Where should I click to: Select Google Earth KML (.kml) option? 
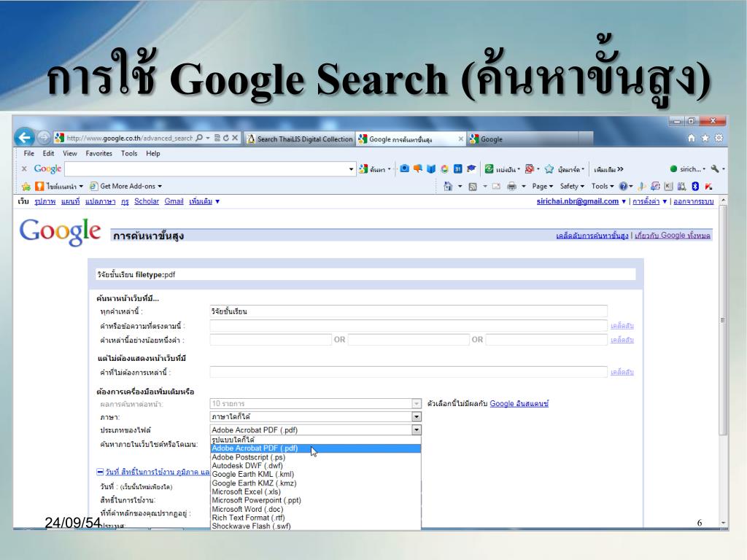315,474
